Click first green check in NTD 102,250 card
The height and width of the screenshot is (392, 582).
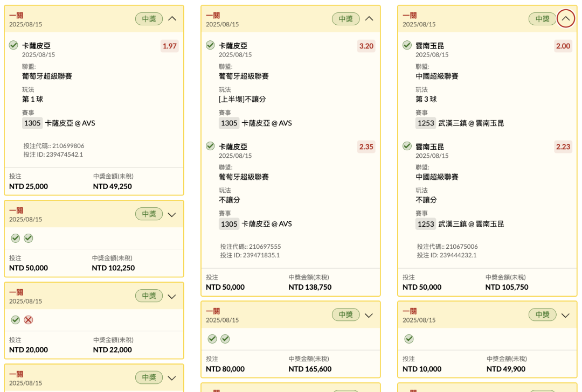click(15, 238)
